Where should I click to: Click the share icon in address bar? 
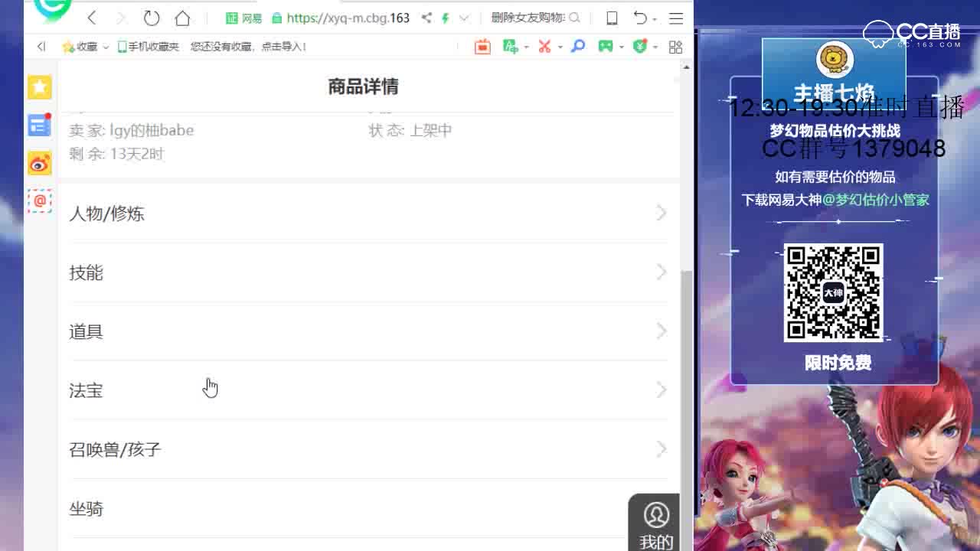tap(426, 18)
